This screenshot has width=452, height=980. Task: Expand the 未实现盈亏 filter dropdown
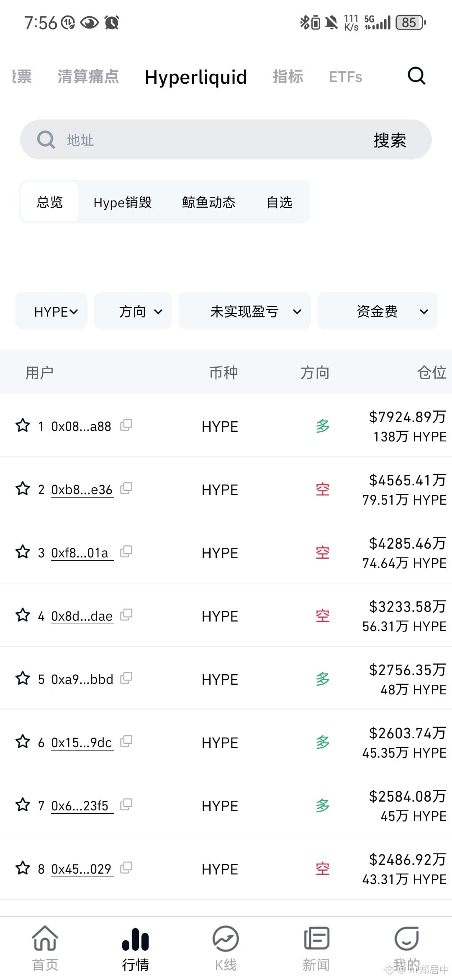tap(244, 311)
